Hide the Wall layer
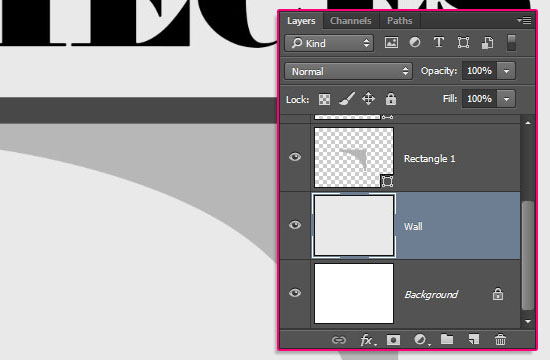 (295, 225)
